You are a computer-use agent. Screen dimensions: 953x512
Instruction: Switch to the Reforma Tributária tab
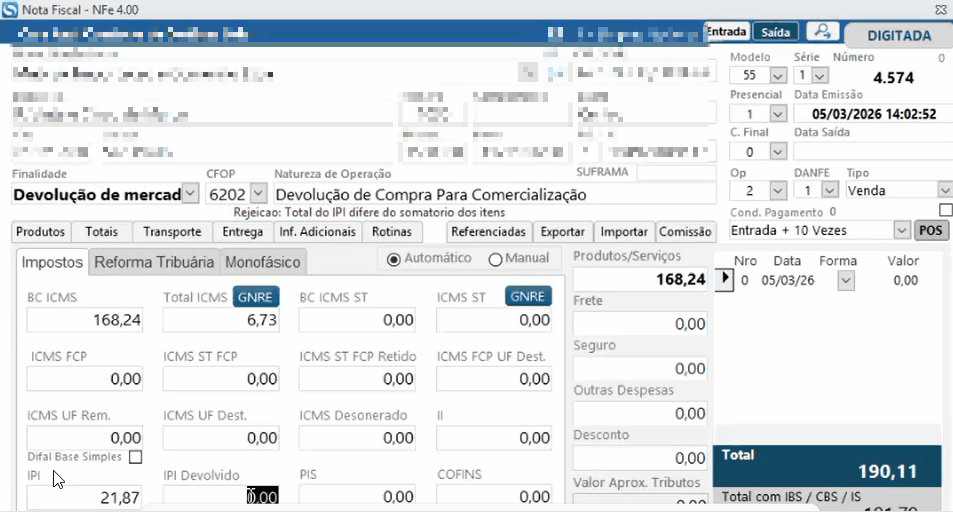tap(153, 262)
